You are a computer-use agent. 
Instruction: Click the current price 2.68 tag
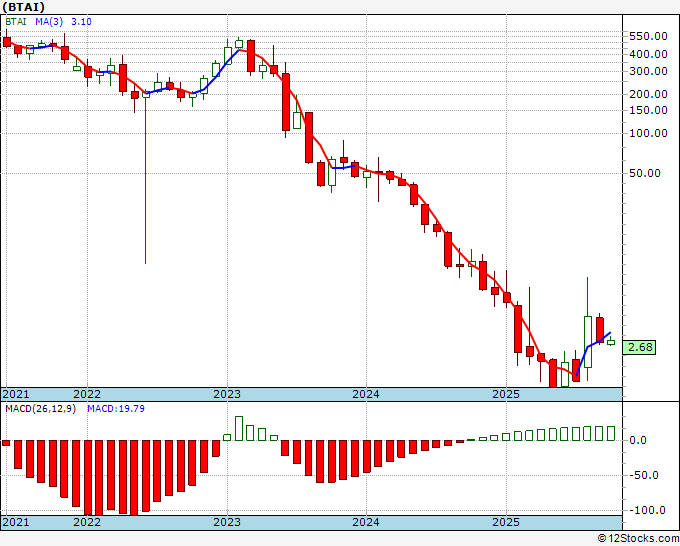click(x=639, y=347)
